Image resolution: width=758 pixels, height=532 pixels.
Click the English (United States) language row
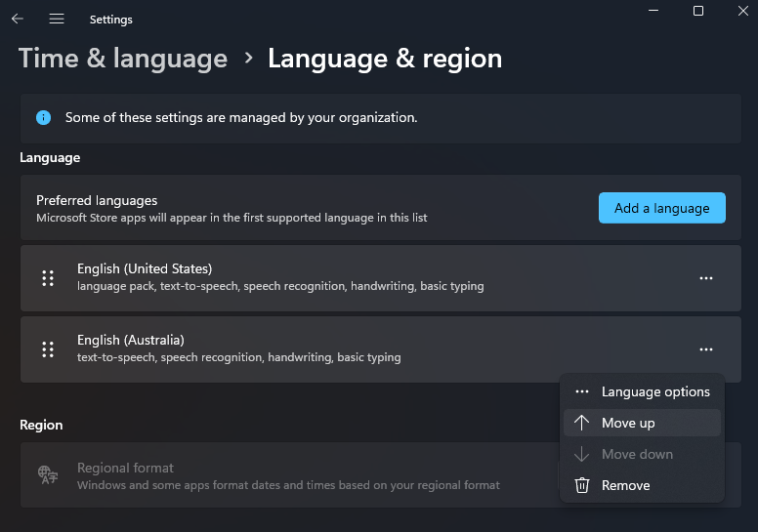[380, 278]
